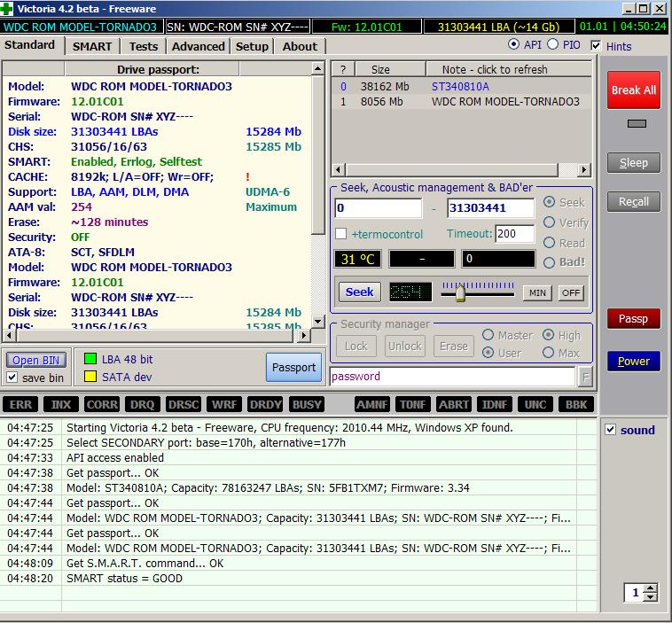Click the green cross Victoria title icon
The width and height of the screenshot is (672, 623).
pyautogui.click(x=7, y=8)
